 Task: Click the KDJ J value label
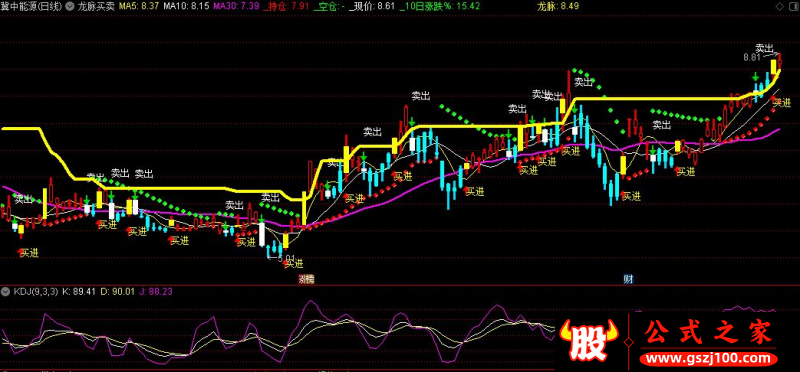(x=156, y=292)
